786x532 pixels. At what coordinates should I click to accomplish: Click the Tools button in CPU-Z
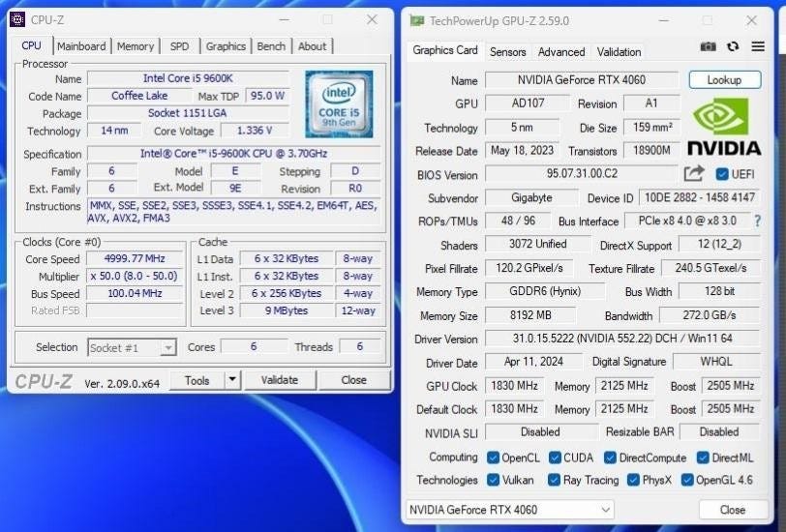[197, 380]
